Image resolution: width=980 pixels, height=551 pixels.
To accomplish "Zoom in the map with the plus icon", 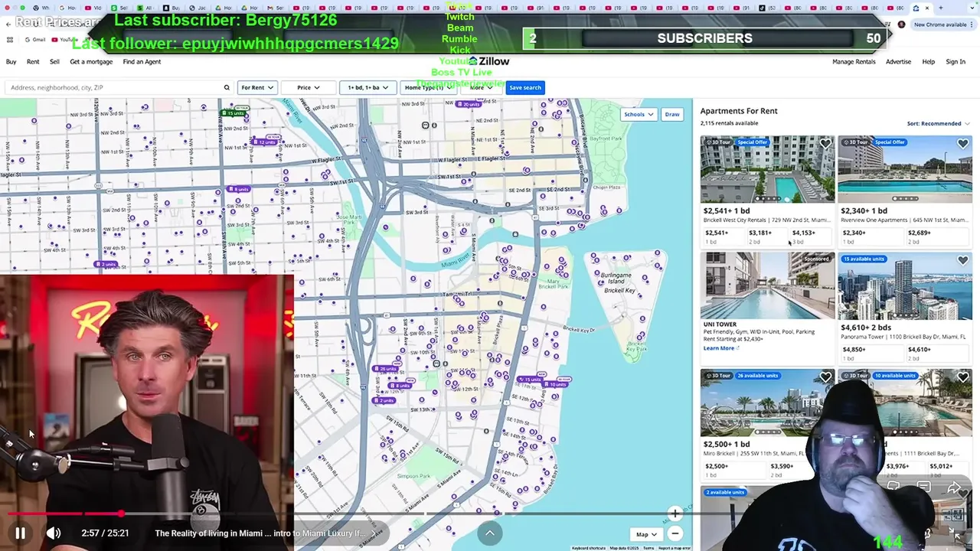I will (675, 514).
